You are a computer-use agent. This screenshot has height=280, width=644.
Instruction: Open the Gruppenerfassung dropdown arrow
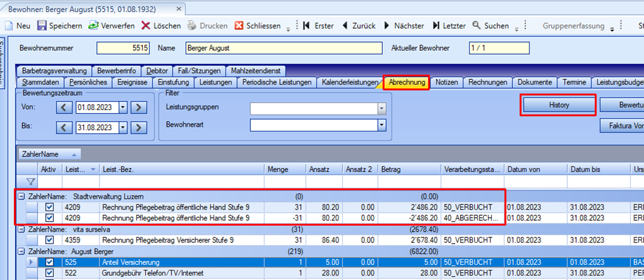click(x=612, y=28)
